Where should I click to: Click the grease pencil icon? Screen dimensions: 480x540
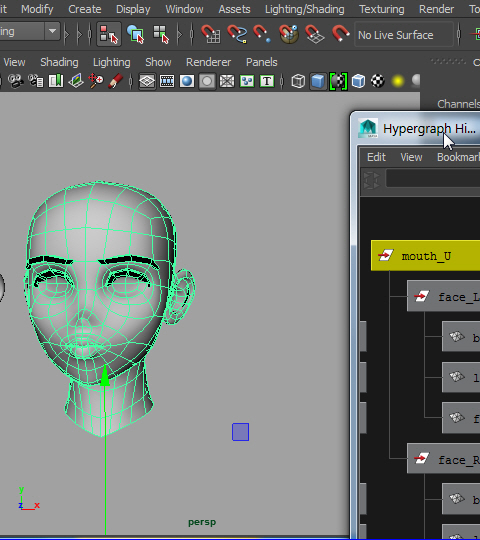[116, 81]
